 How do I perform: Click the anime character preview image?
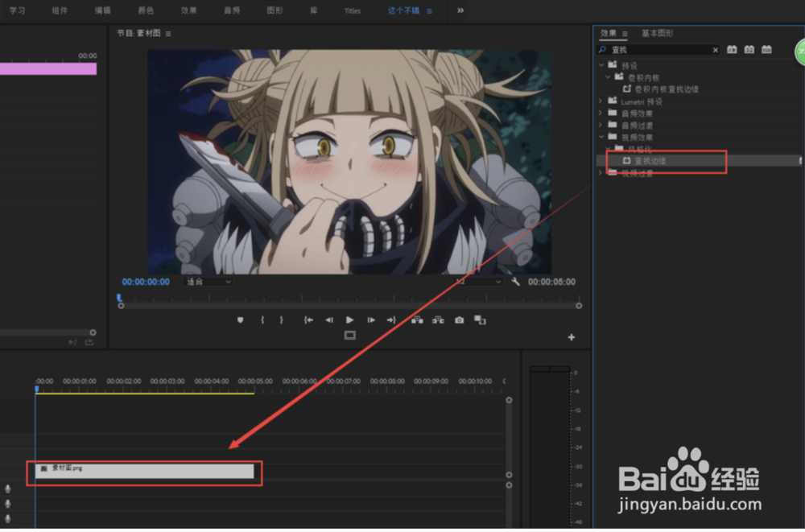(x=349, y=161)
